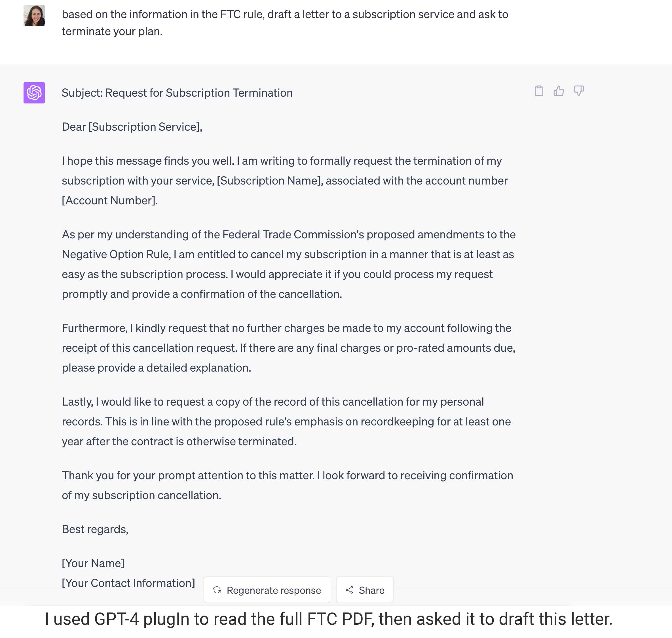Click the Negative Option Rule paragraph
The height and width of the screenshot is (638, 672).
pyautogui.click(x=288, y=264)
